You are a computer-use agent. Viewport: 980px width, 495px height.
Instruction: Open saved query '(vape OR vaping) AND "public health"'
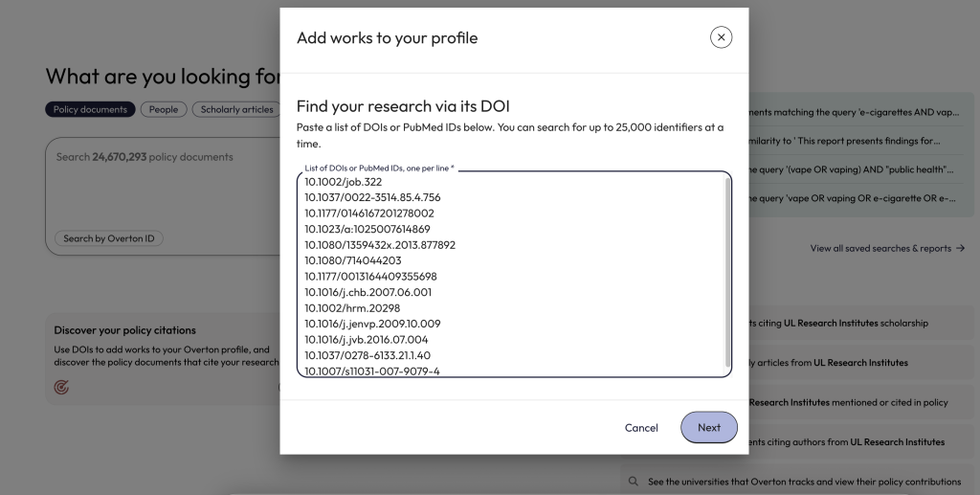[852, 169]
